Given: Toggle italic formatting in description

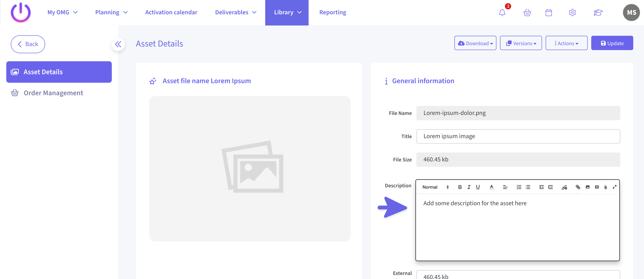Looking at the screenshot, I should pos(469,187).
